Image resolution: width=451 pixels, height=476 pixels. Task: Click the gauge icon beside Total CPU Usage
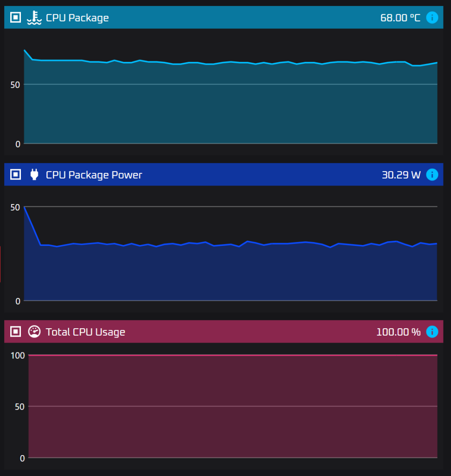[34, 331]
